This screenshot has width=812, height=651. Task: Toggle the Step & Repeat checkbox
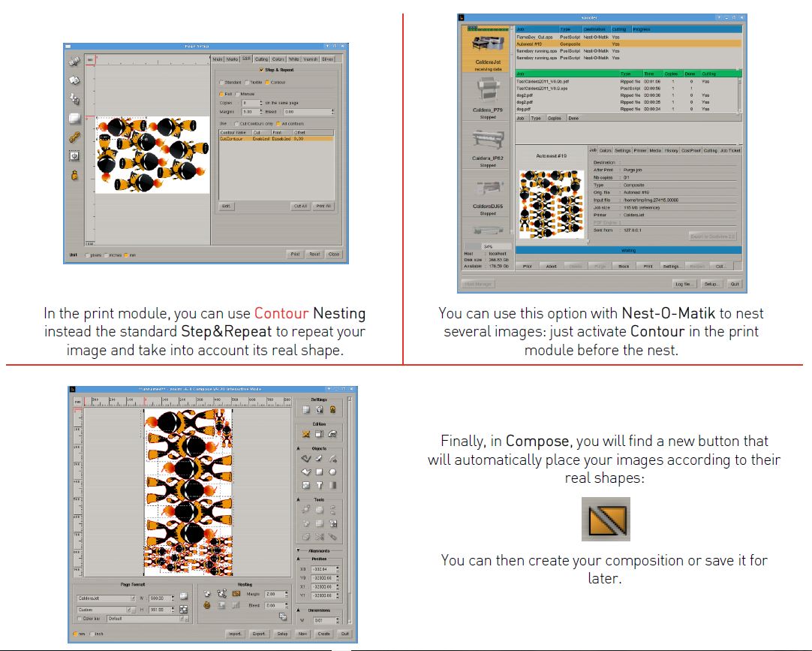point(261,69)
